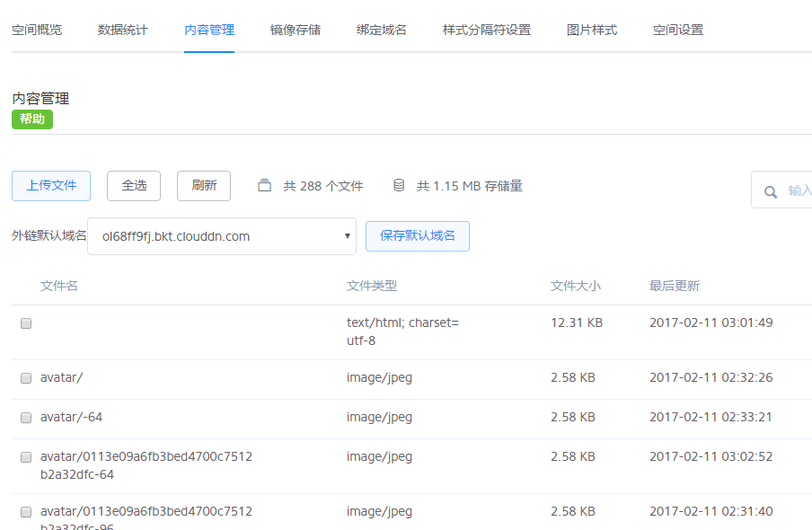Image resolution: width=812 pixels, height=530 pixels.
Task: Switch to 图片样式 tab
Action: 592,30
